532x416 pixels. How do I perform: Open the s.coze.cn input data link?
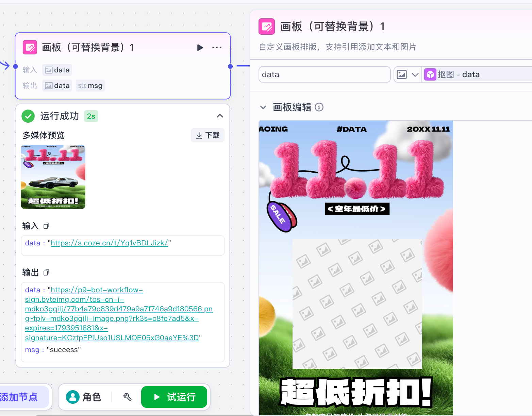click(109, 243)
